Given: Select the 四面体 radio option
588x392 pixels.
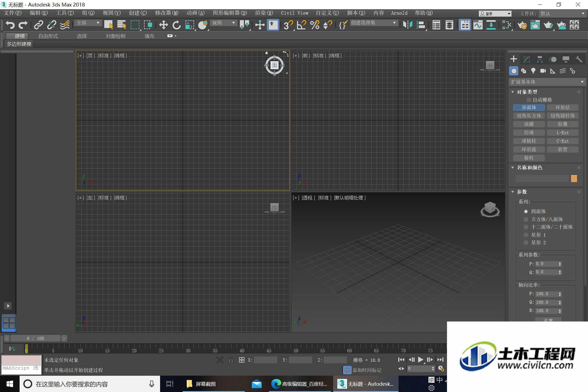Looking at the screenshot, I should click(x=526, y=211).
